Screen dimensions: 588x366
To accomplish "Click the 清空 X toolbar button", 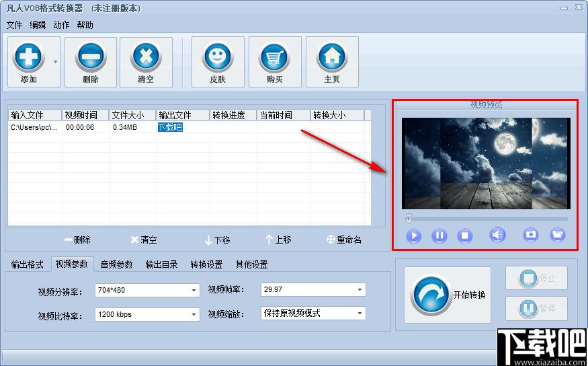I will coord(146,62).
